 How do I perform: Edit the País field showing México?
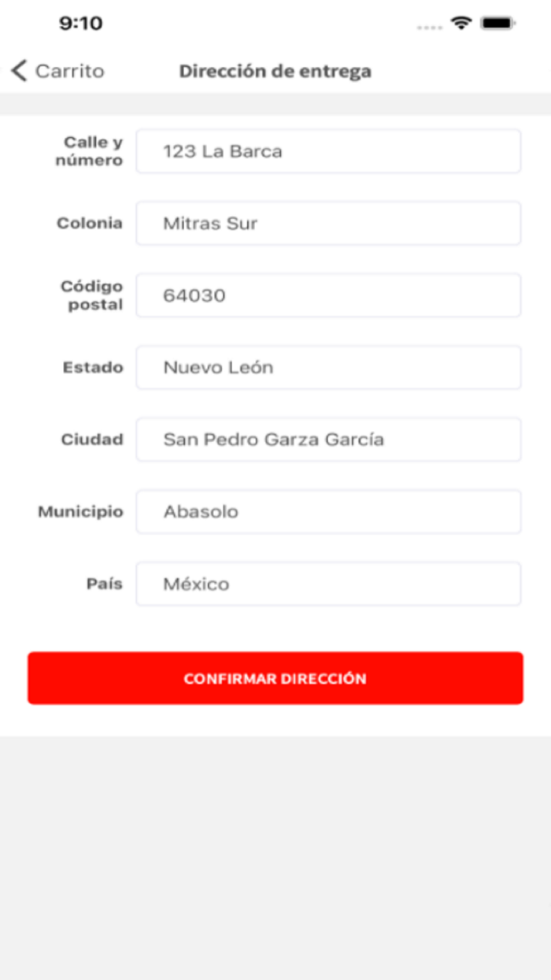tap(328, 584)
